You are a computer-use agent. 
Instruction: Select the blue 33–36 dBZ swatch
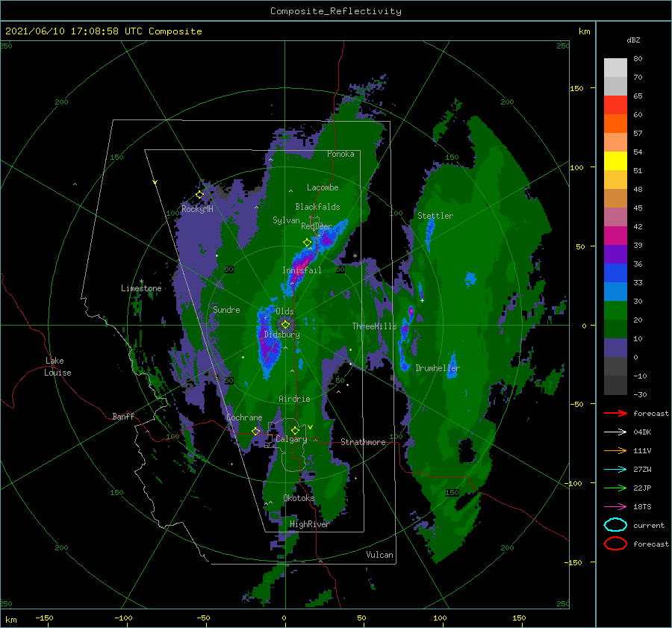coord(615,273)
